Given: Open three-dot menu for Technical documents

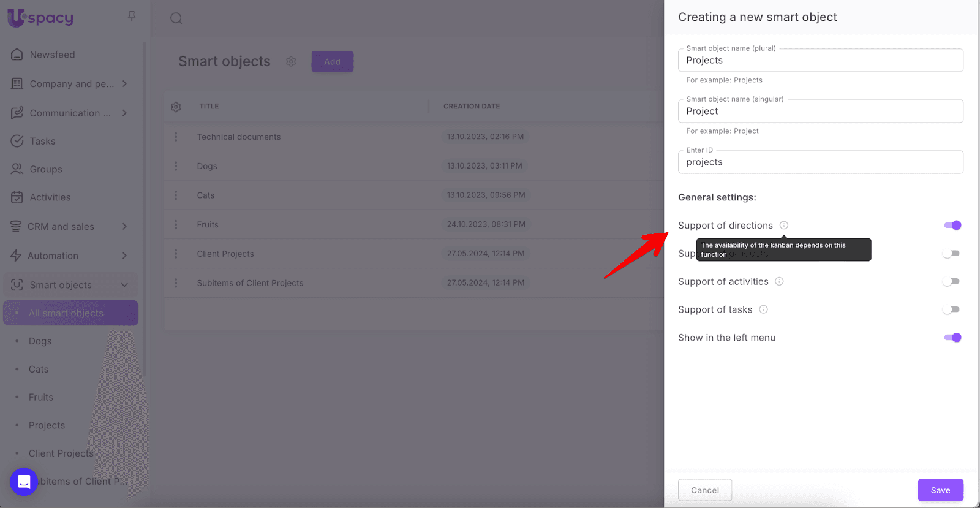Looking at the screenshot, I should point(176,137).
